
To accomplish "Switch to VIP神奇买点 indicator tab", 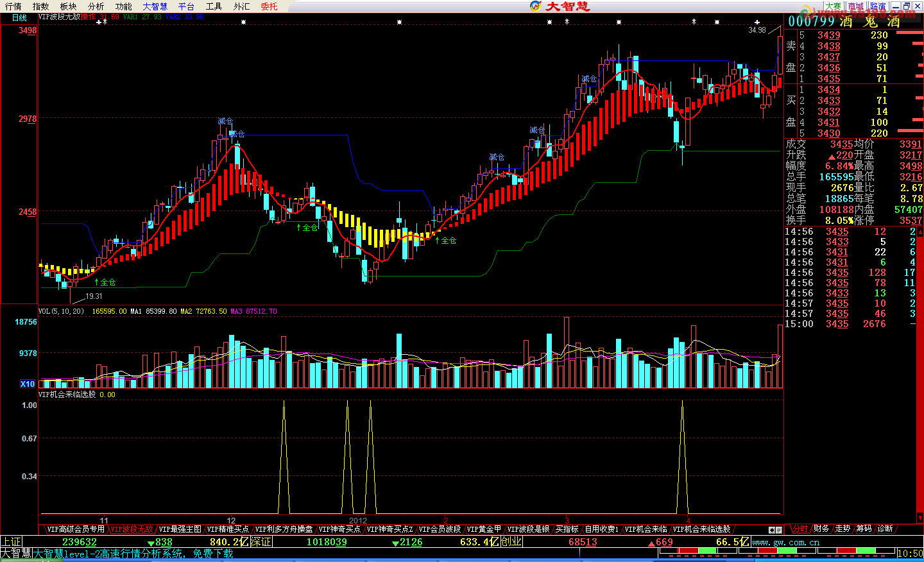I will click(x=339, y=529).
